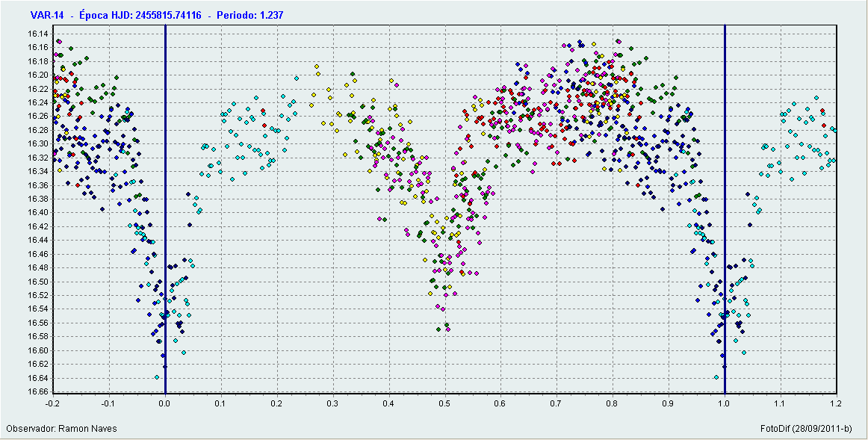This screenshot has width=868, height=440.
Task: Click the 16.56 magnitude label
Action: click(x=37, y=323)
